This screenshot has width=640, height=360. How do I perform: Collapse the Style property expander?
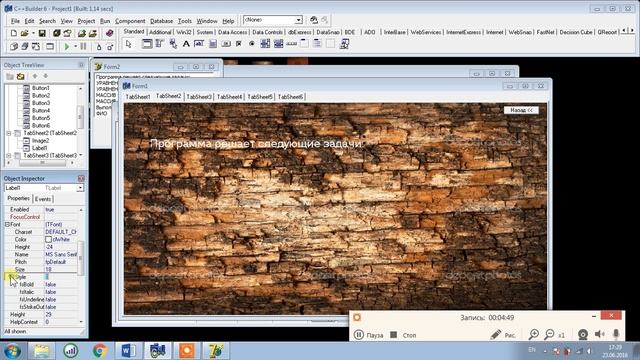[x=11, y=277]
